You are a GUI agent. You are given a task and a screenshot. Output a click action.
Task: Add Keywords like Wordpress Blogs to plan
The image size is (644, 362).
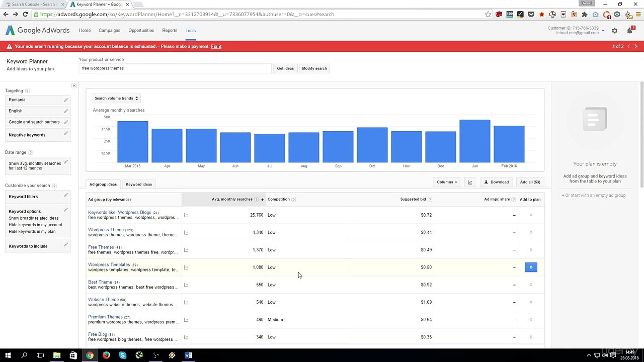click(x=531, y=215)
